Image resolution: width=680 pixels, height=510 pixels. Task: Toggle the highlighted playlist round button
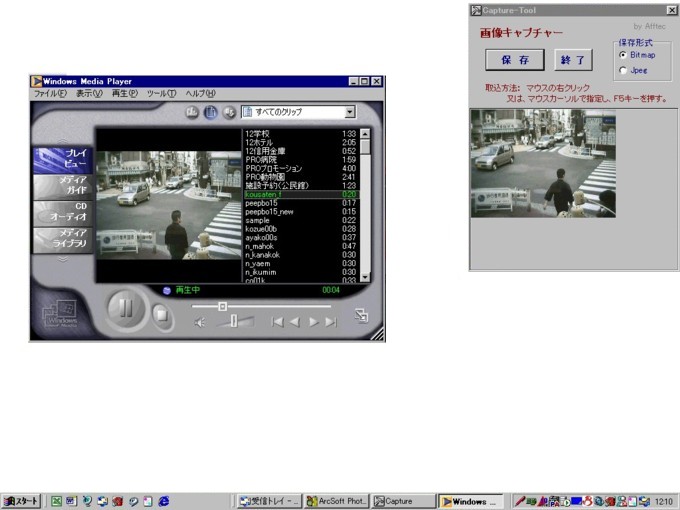(211, 112)
